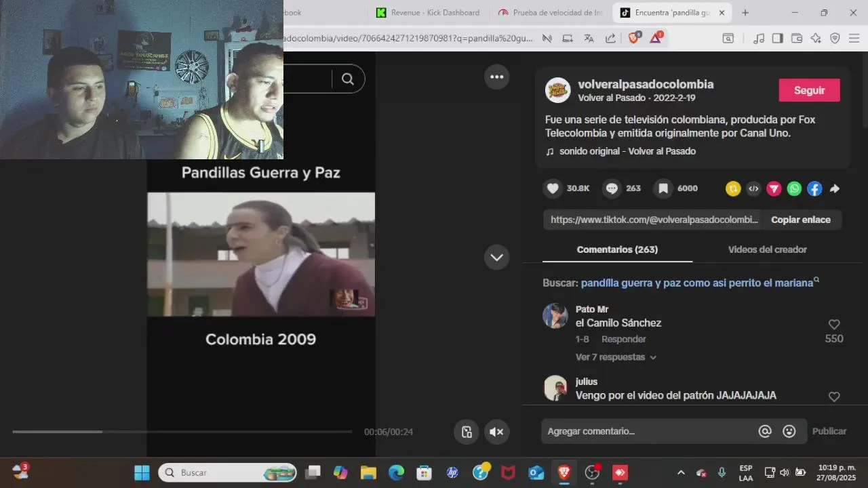Insert mention with @ icon
Viewport: 868px width, 488px height.
click(765, 431)
